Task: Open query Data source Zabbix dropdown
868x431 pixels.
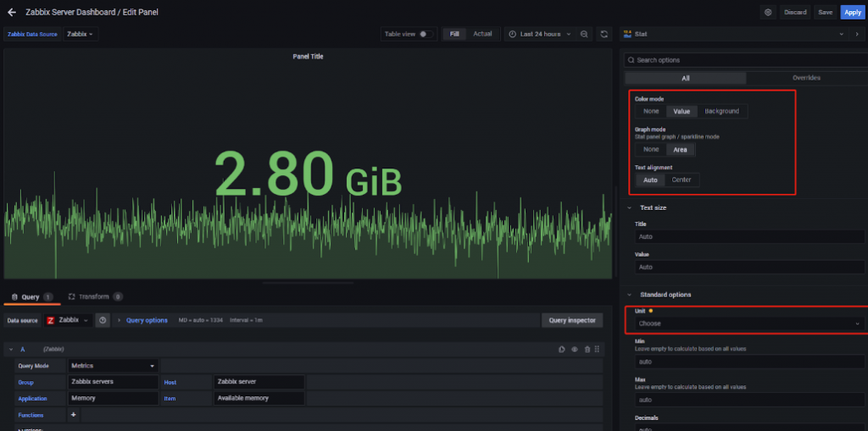Action: (68, 320)
